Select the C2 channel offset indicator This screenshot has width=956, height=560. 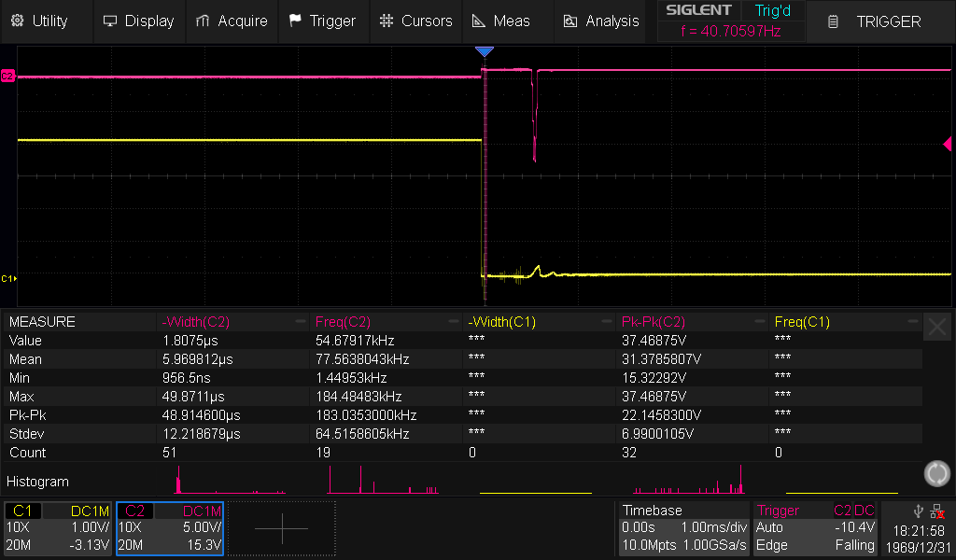pos(7,76)
